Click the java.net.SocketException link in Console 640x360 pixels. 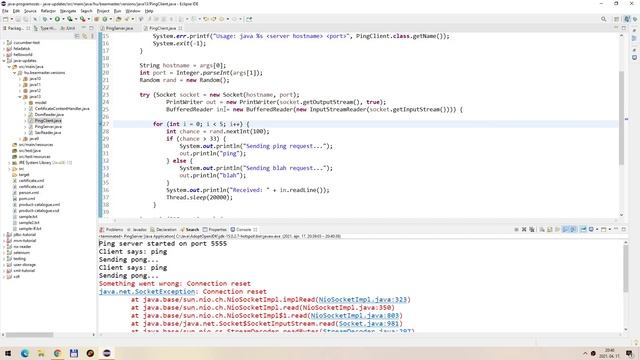pyautogui.click(x=147, y=291)
